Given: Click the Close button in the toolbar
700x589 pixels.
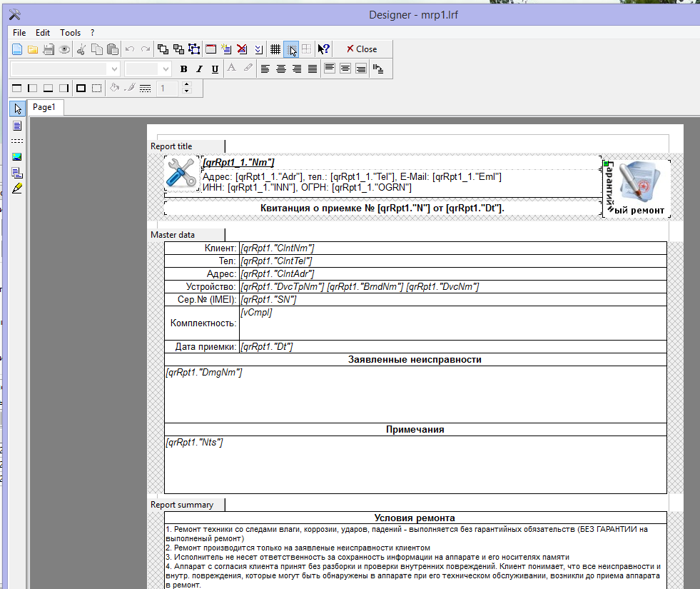Looking at the screenshot, I should pos(362,49).
